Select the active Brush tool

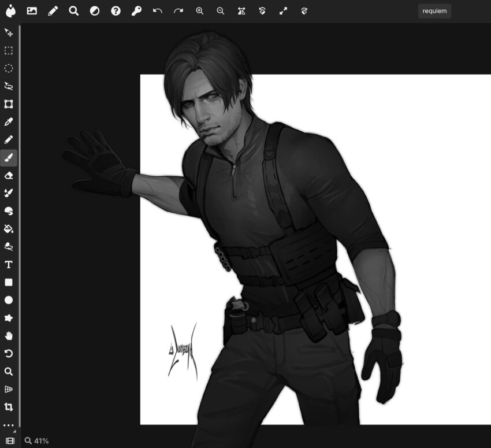pyautogui.click(x=9, y=158)
